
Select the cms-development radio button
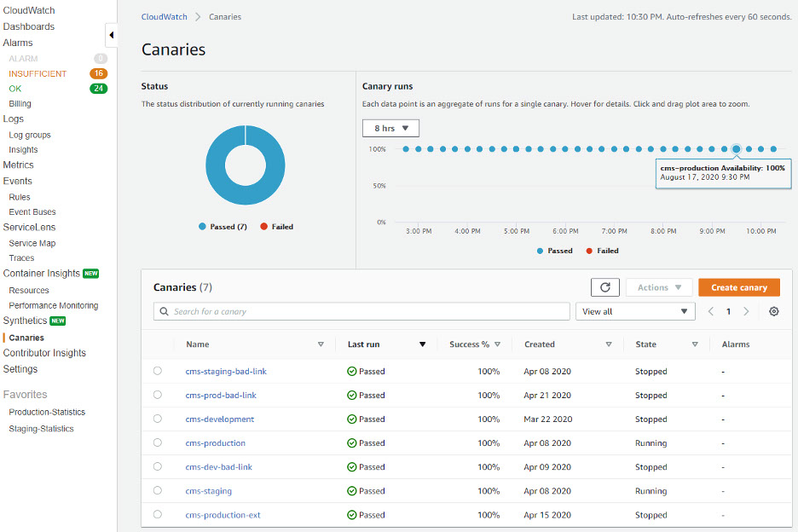click(157, 419)
